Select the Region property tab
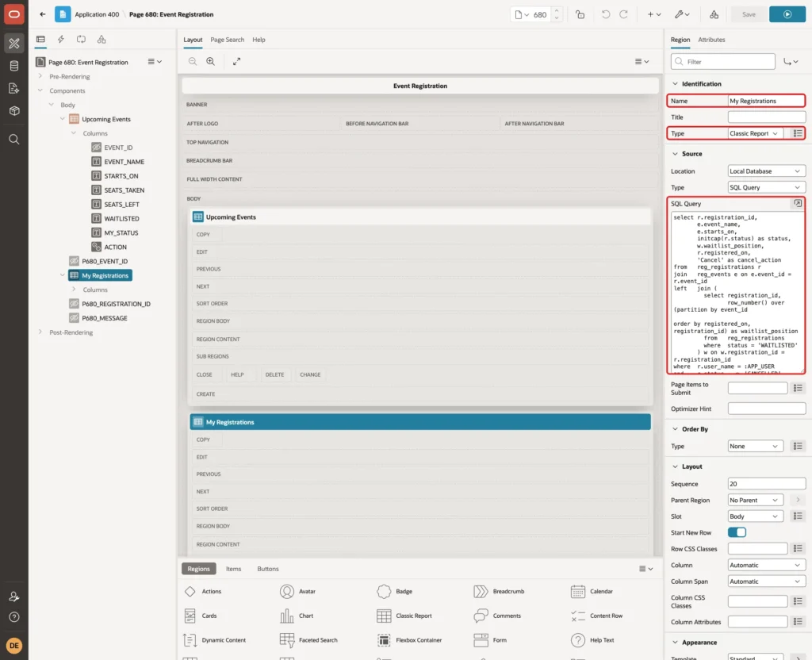This screenshot has height=660, width=812. point(680,40)
